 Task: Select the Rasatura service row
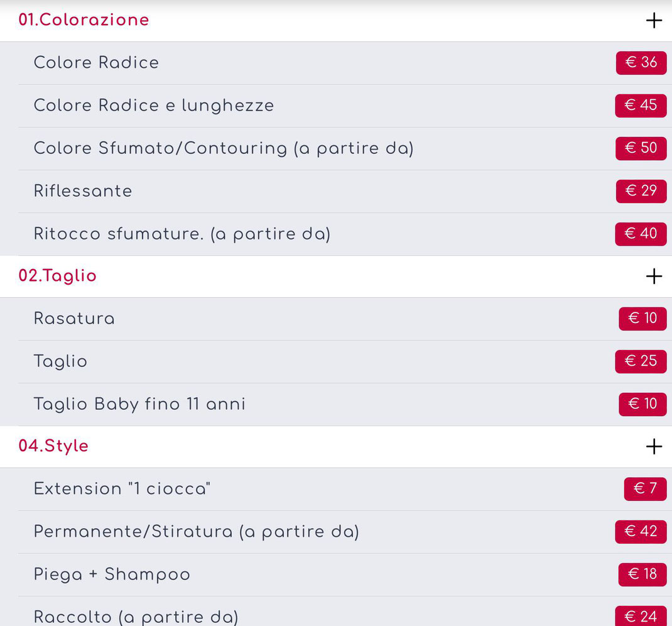[336, 319]
